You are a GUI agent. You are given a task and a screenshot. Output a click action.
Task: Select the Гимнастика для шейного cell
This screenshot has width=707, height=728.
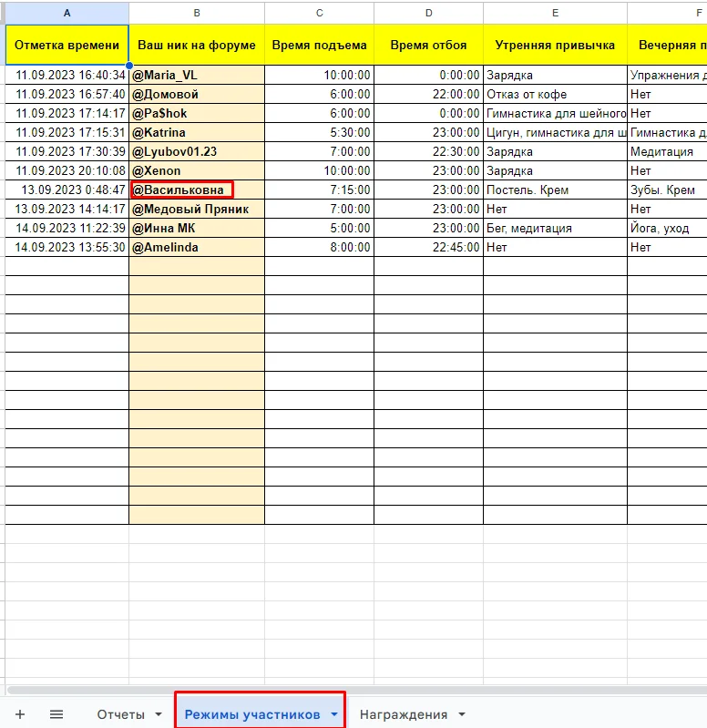(555, 113)
